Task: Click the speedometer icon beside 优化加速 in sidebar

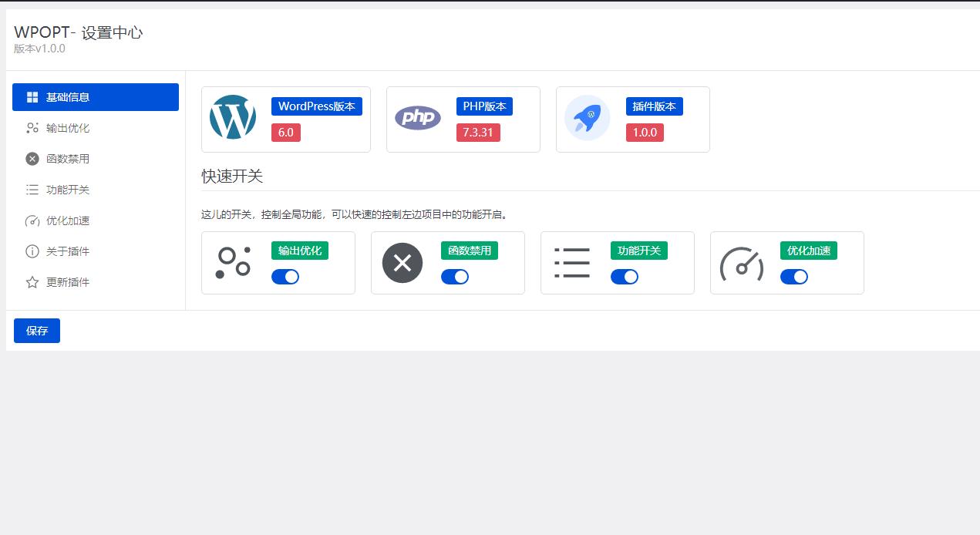Action: [x=32, y=220]
